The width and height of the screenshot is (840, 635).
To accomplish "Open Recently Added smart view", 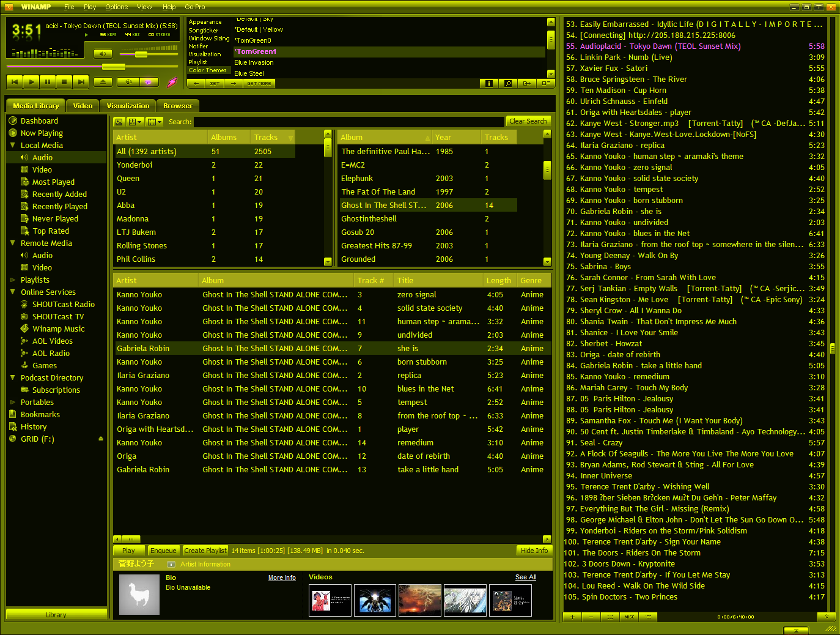I will click(59, 194).
